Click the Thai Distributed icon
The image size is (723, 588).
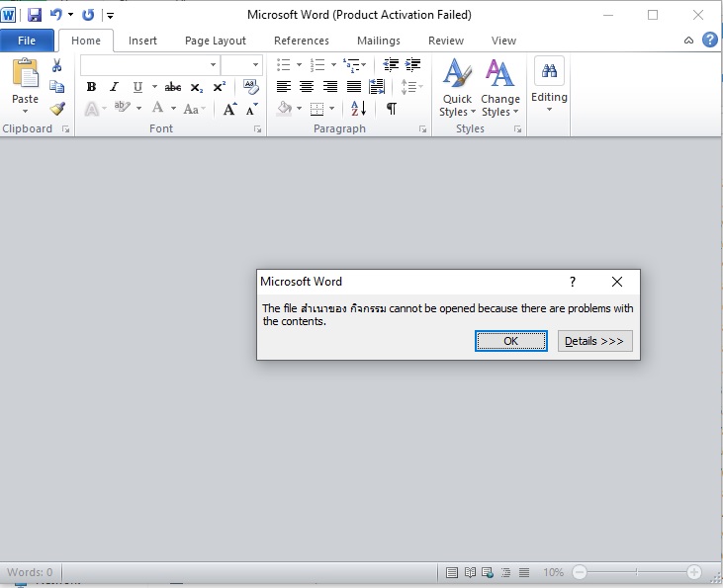[377, 87]
